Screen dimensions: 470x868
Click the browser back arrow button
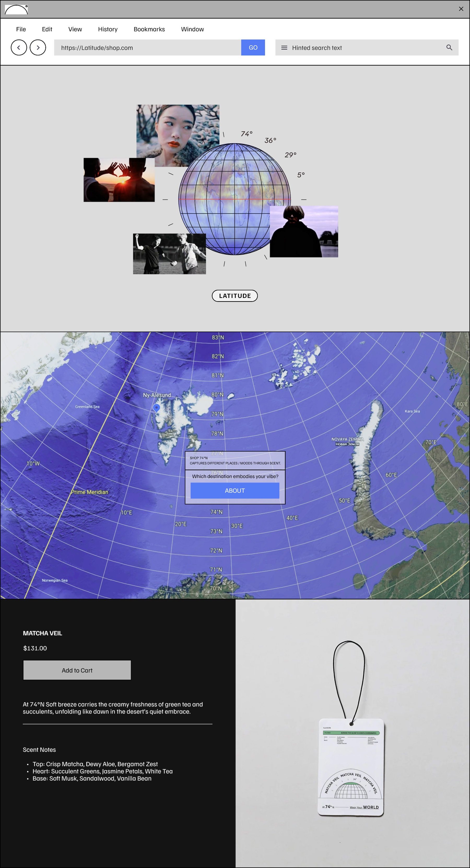(x=19, y=48)
